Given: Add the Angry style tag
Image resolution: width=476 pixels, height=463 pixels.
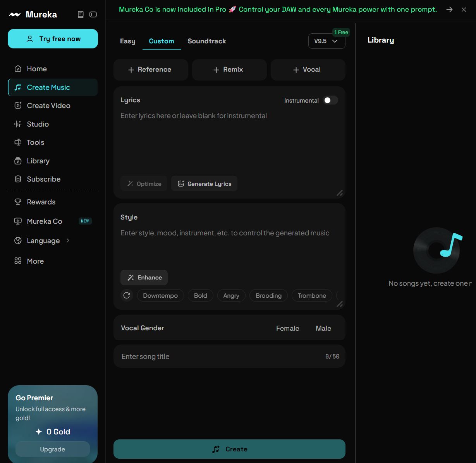Looking at the screenshot, I should 231,296.
